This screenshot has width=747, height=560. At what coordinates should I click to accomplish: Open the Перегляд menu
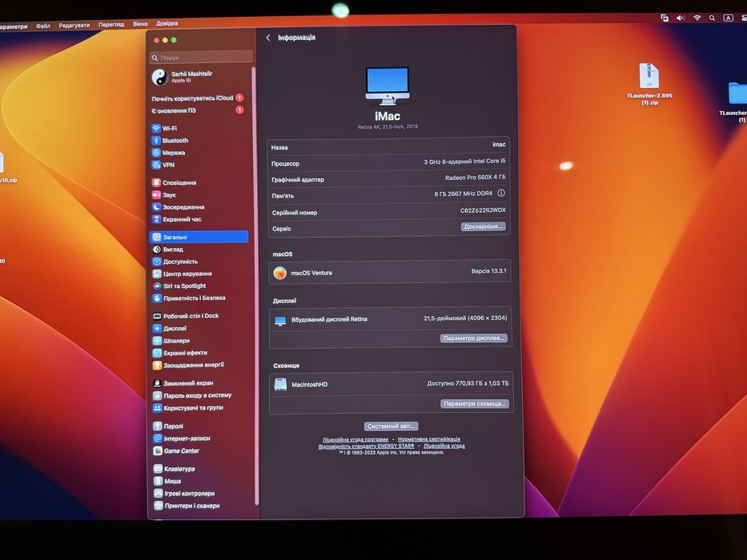111,24
